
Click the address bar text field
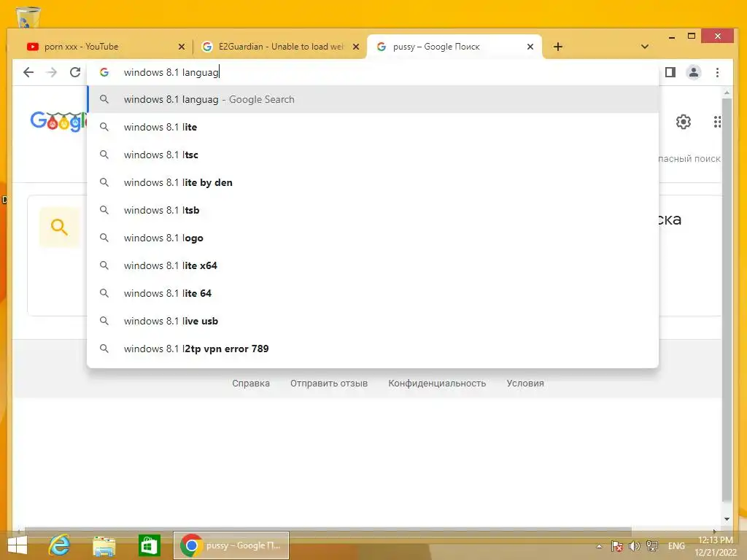click(373, 72)
